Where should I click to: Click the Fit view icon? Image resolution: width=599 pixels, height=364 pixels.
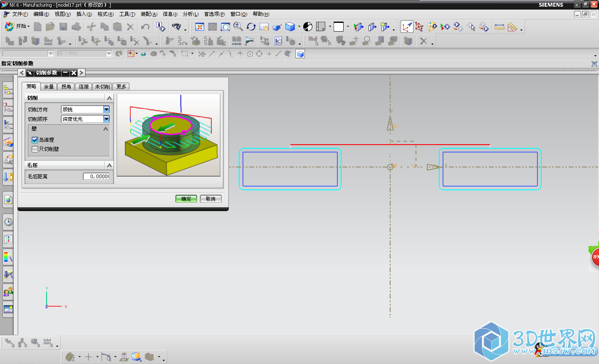point(200,27)
